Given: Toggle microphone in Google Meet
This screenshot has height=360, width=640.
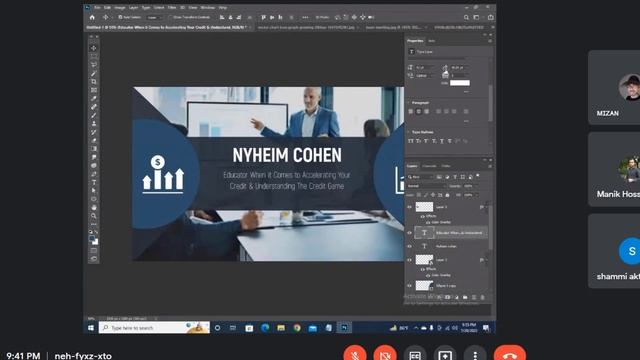Looking at the screenshot, I should (x=355, y=356).
